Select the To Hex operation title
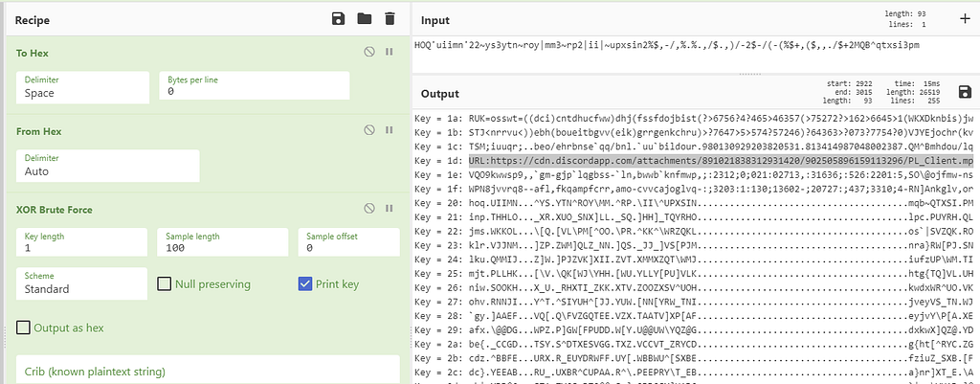The width and height of the screenshot is (980, 384). 32,54
